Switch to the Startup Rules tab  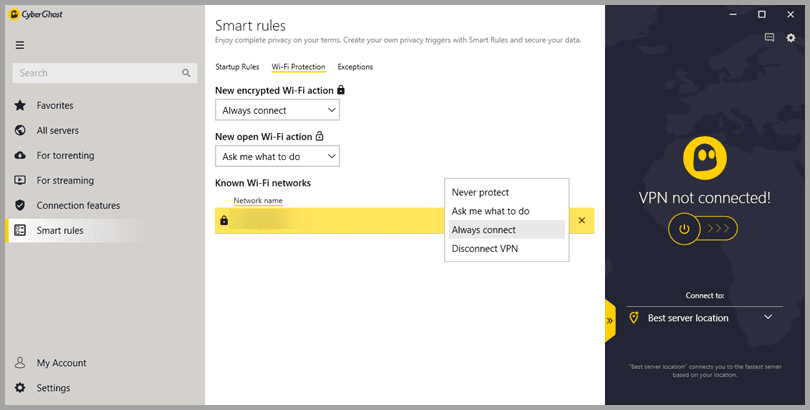237,67
